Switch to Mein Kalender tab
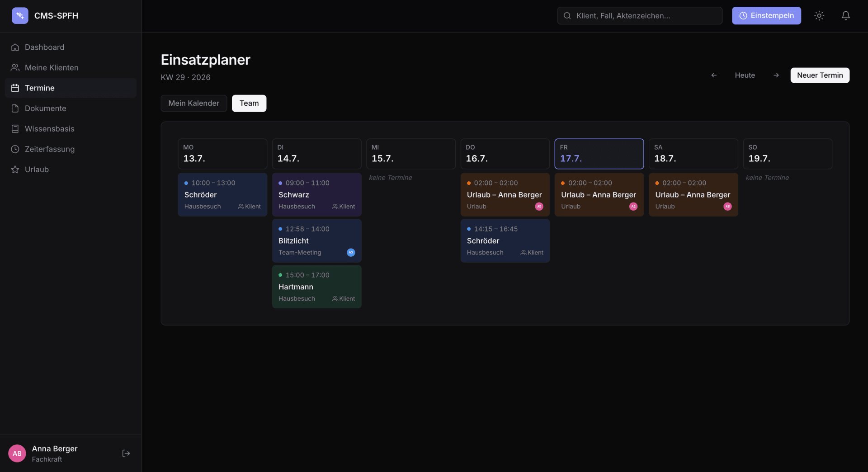 [193, 103]
